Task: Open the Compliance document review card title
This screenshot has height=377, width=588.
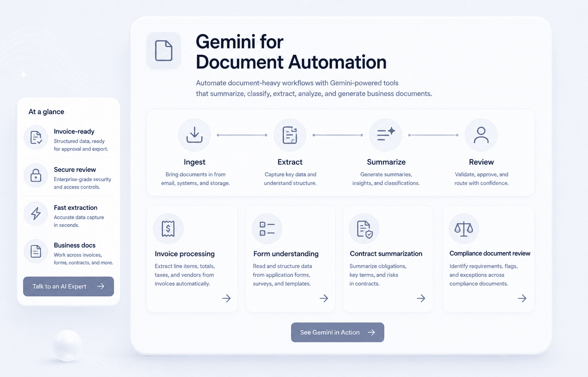Action: tap(490, 254)
